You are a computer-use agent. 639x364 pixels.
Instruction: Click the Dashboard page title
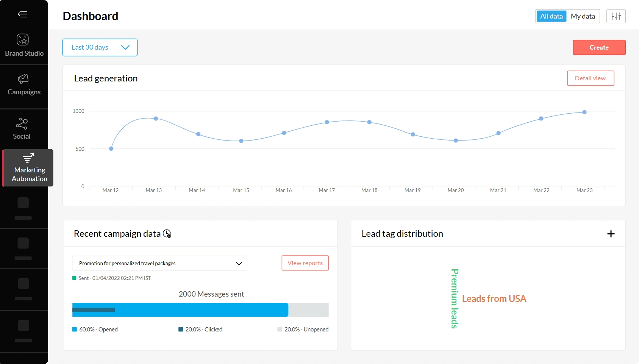[x=91, y=16]
